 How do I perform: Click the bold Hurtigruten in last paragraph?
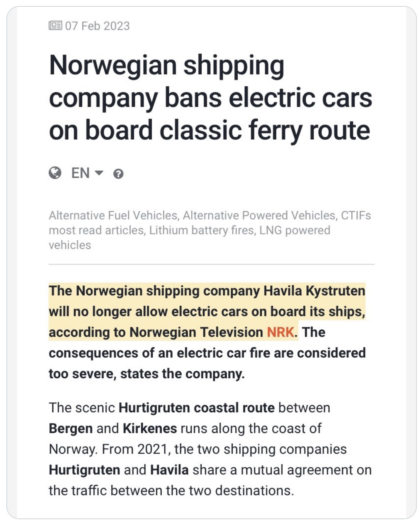(84, 470)
